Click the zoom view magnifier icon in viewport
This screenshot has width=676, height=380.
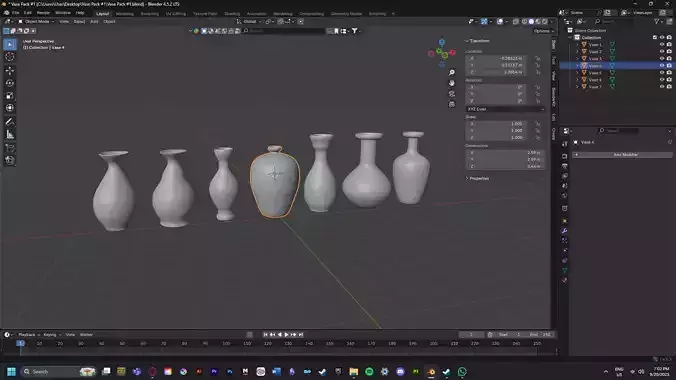[x=451, y=72]
